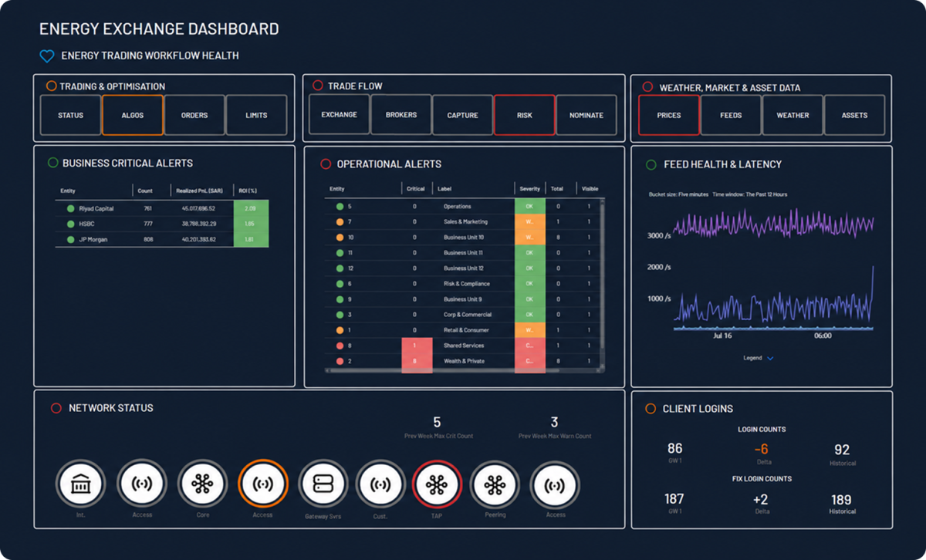Click the red-outlined RISK button
The height and width of the screenshot is (560, 926).
524,115
